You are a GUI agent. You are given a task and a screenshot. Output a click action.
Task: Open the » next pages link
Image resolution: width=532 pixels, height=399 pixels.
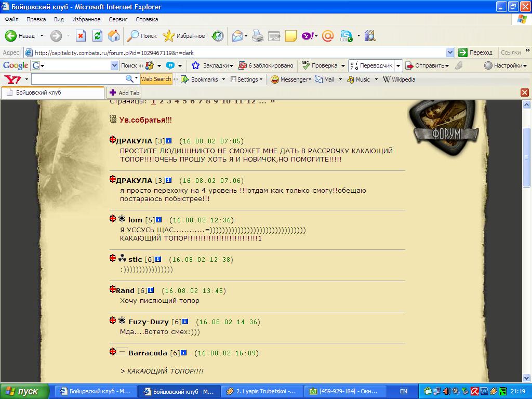pos(272,101)
